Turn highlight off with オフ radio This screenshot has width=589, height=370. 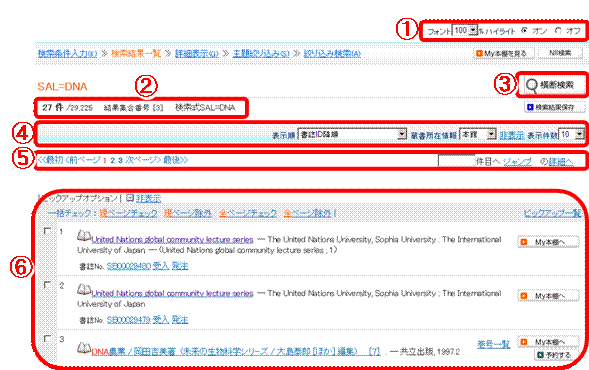pyautogui.click(x=558, y=30)
